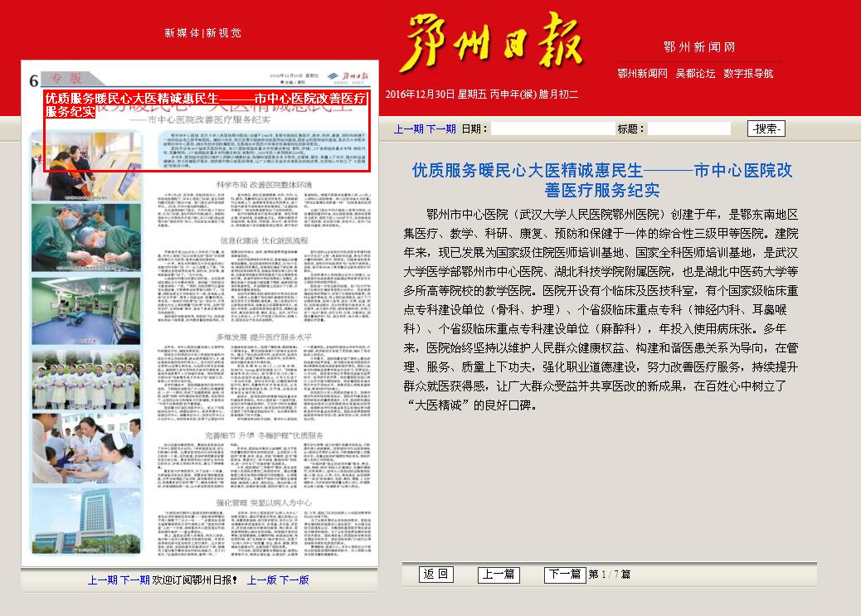Go to next article with 下一篇
Screen dimensions: 861x616
pyautogui.click(x=565, y=575)
